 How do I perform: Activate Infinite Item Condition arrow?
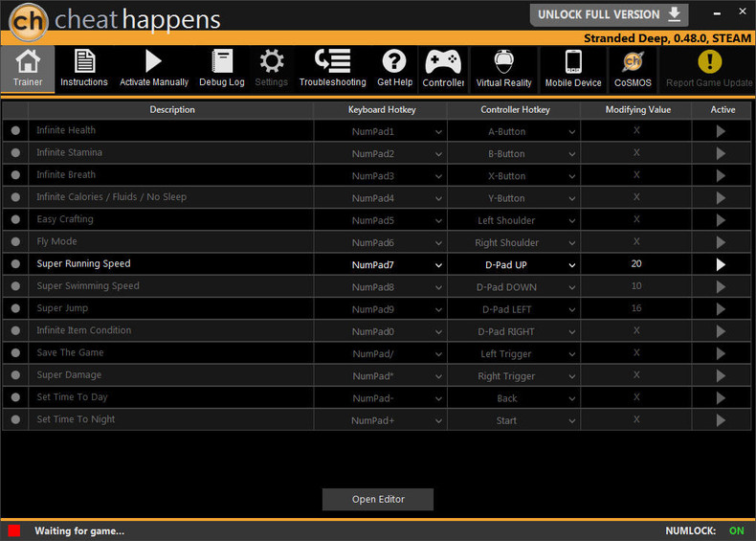[721, 331]
